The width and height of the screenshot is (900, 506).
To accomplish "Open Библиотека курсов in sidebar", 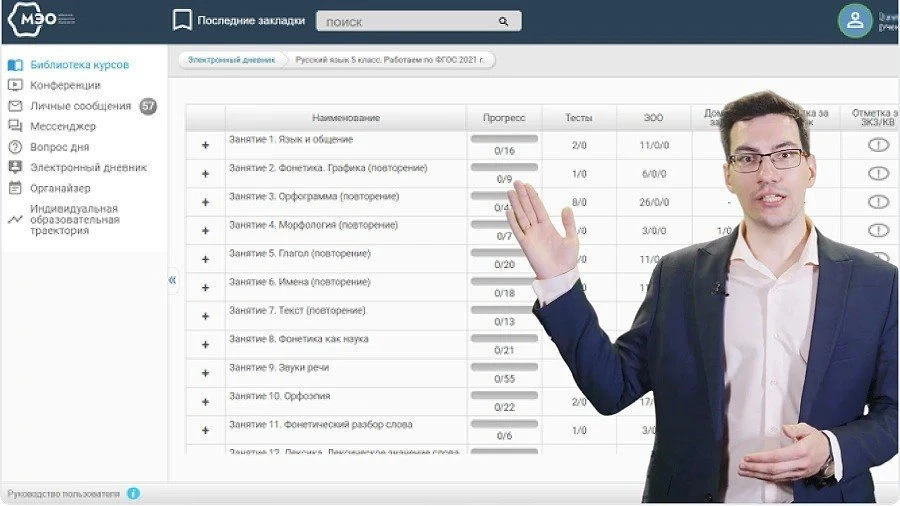I will pos(79,65).
